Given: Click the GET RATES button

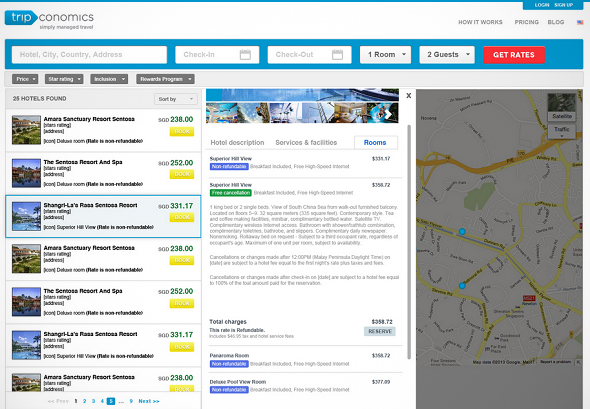Looking at the screenshot, I should click(x=514, y=55).
